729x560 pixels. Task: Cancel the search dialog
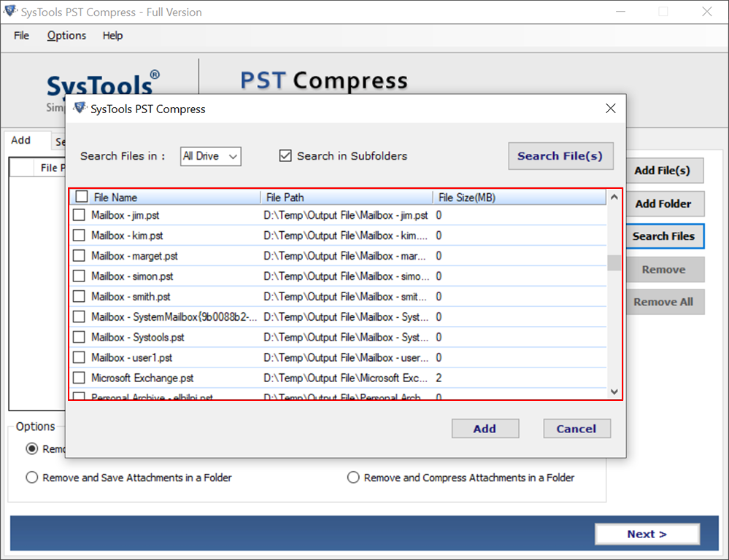(x=576, y=429)
